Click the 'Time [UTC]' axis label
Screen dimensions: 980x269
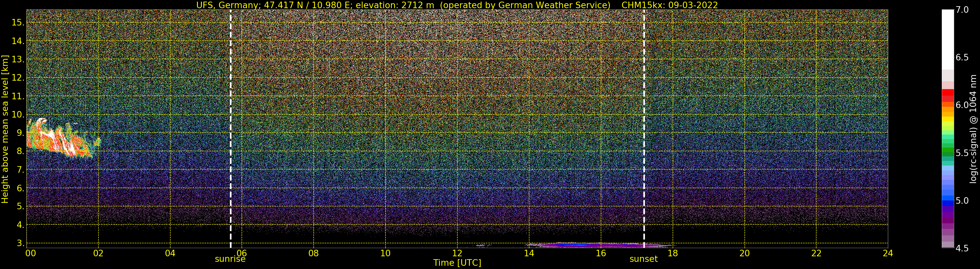[x=457, y=263]
